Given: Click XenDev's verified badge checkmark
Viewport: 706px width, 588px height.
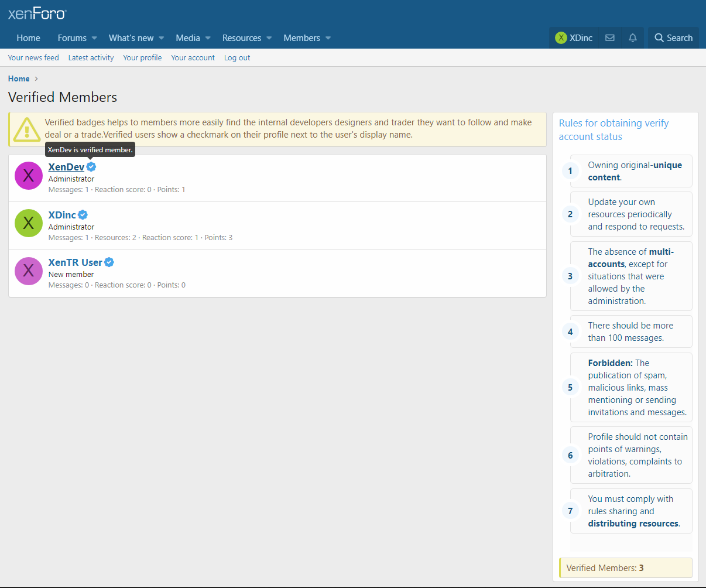Looking at the screenshot, I should tap(91, 167).
